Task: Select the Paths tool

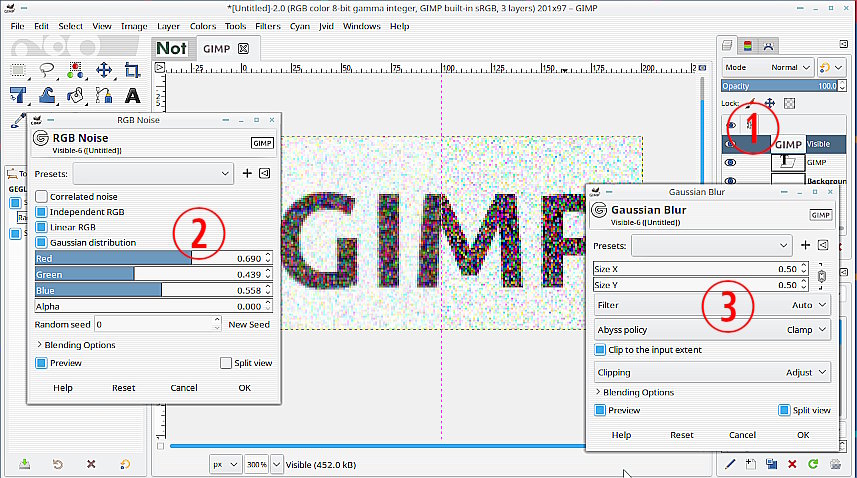Action: click(104, 96)
